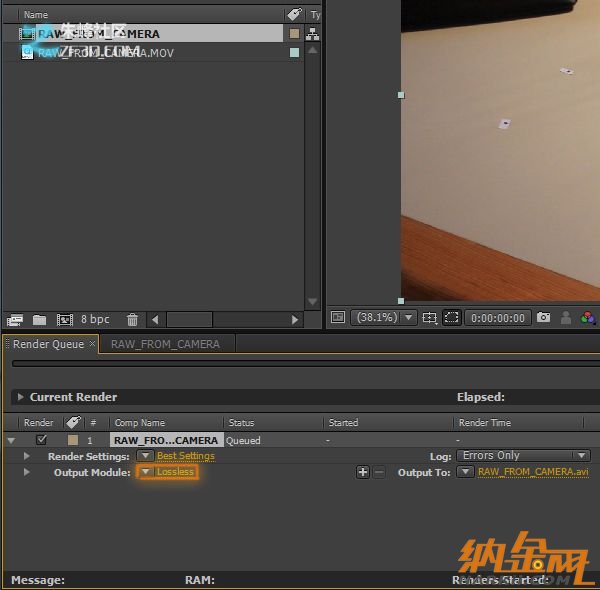Click the Lossless output module link
The width and height of the screenshot is (600, 590).
point(175,472)
